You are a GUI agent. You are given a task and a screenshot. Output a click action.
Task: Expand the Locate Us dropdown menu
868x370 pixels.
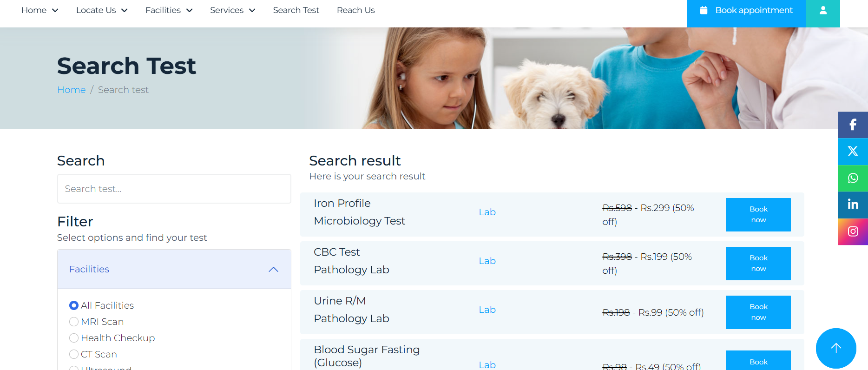point(102,10)
